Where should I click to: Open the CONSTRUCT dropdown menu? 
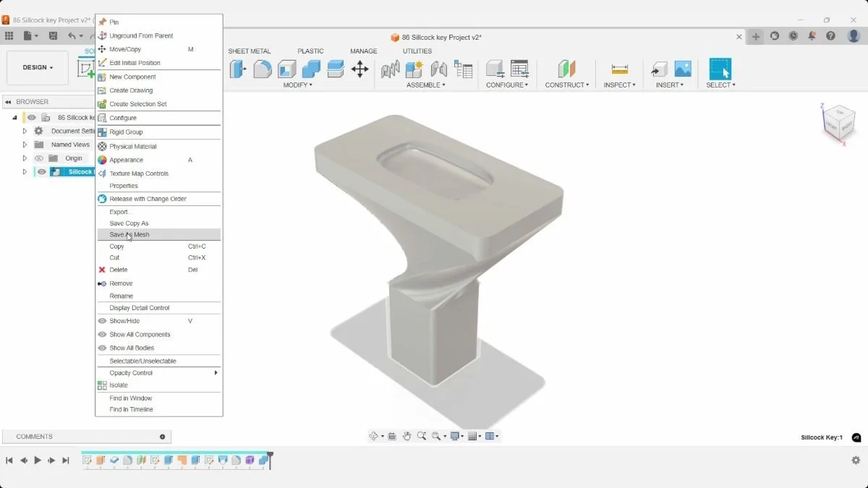coord(567,85)
